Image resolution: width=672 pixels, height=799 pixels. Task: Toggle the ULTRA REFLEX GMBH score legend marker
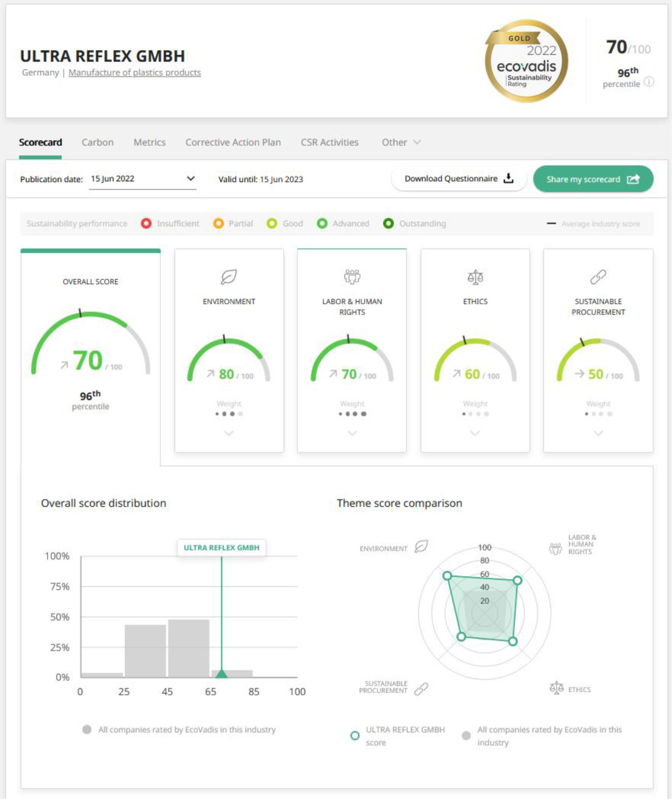[x=355, y=735]
